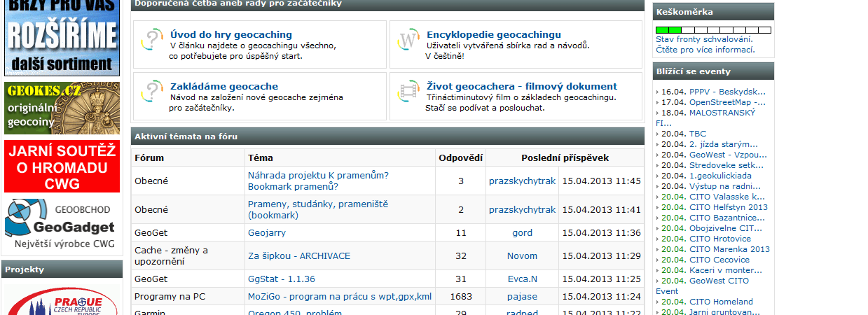
Task: Open event Stredoveke setk...
Action: (x=727, y=164)
